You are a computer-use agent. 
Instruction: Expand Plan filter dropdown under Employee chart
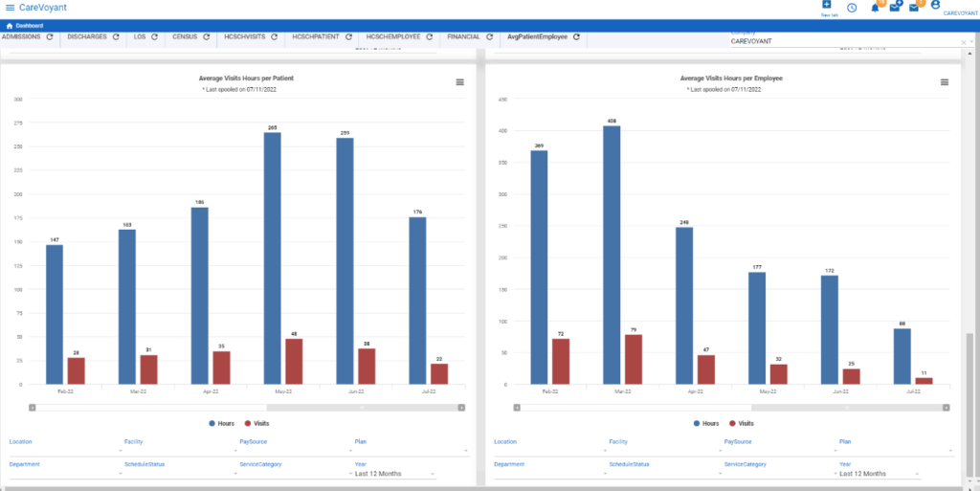point(895,451)
